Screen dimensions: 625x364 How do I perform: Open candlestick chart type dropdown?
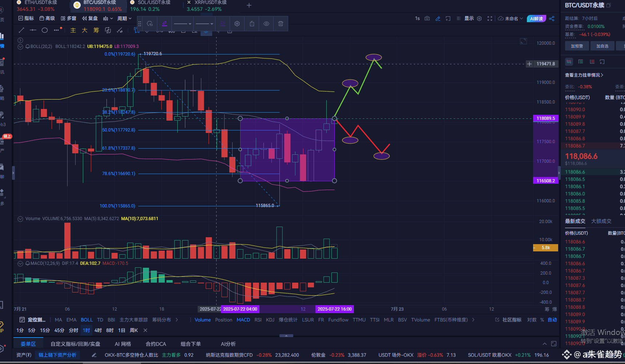[108, 19]
